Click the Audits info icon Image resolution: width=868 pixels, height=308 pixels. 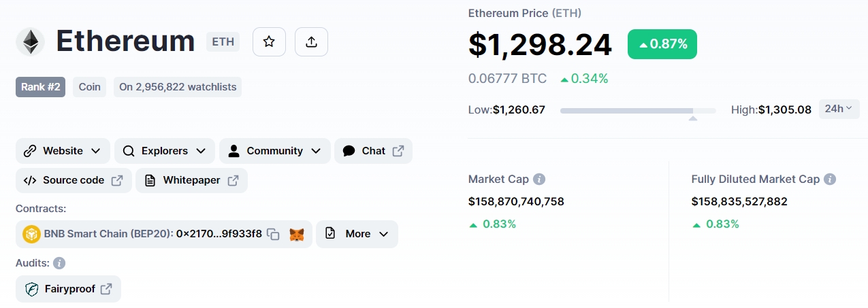click(x=59, y=262)
